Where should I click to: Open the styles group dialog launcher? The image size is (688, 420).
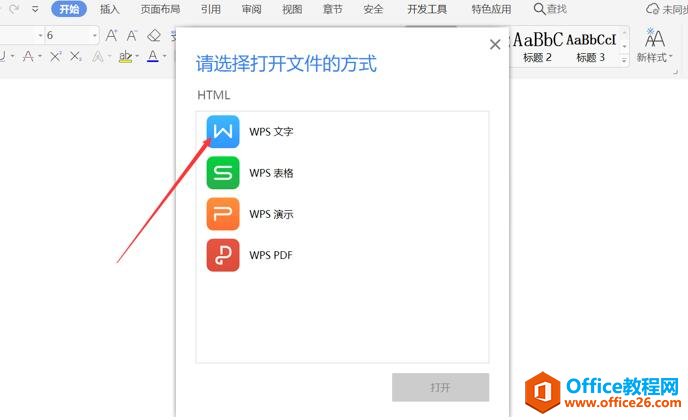(675, 72)
